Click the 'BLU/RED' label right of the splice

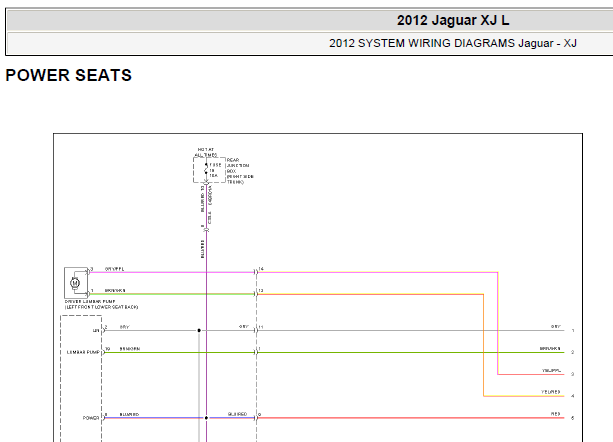238,414
